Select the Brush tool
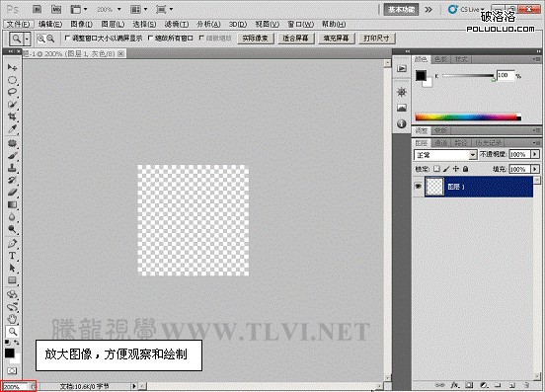 (x=12, y=155)
